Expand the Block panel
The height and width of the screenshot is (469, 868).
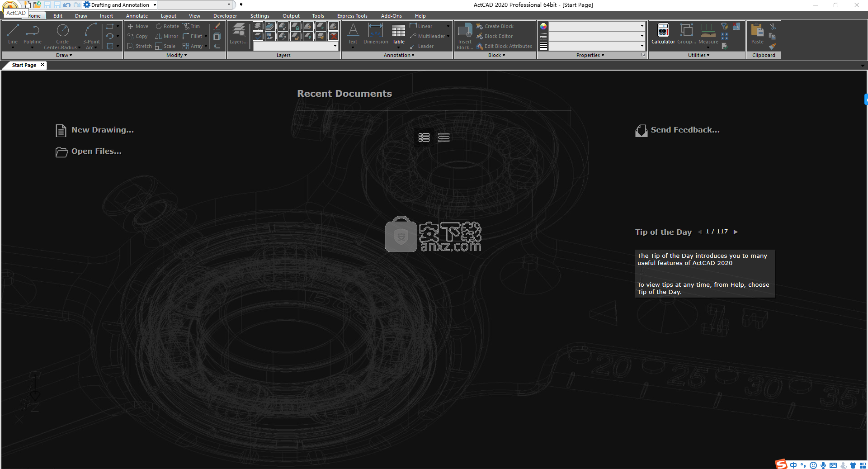click(496, 55)
